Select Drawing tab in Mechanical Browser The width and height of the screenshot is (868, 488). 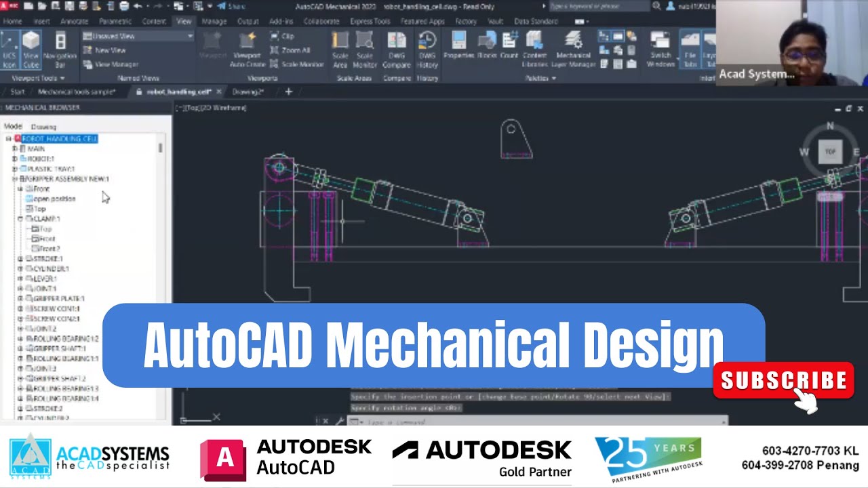coord(43,126)
